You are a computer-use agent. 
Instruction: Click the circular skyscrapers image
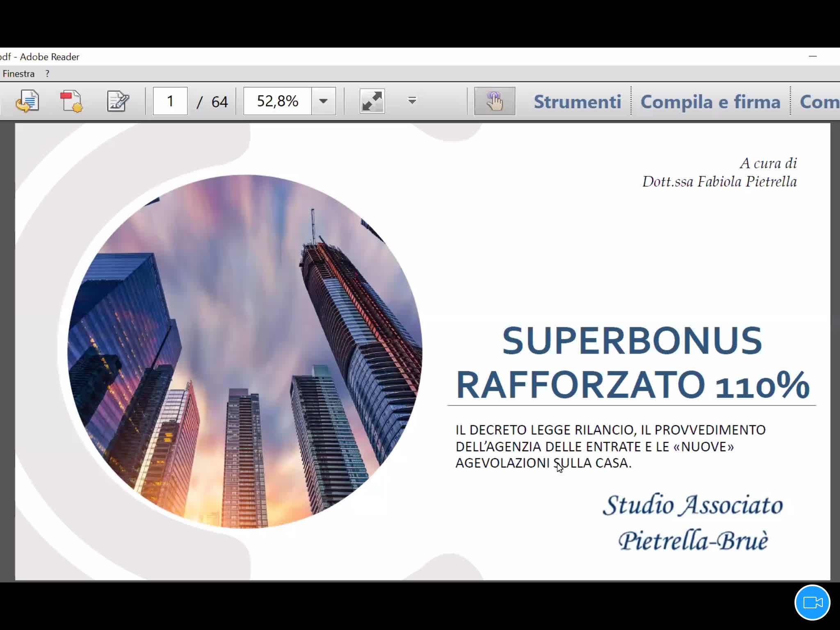point(245,352)
